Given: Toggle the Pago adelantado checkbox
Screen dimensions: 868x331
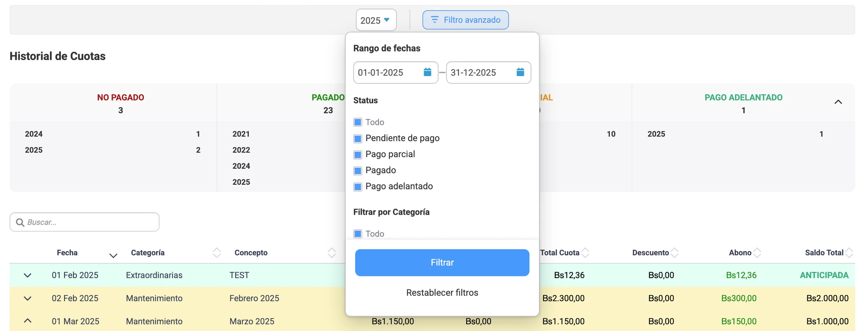Looking at the screenshot, I should pyautogui.click(x=358, y=187).
